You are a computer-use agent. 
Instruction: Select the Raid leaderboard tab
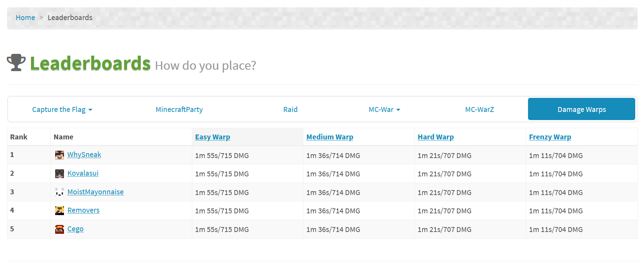coord(290,109)
